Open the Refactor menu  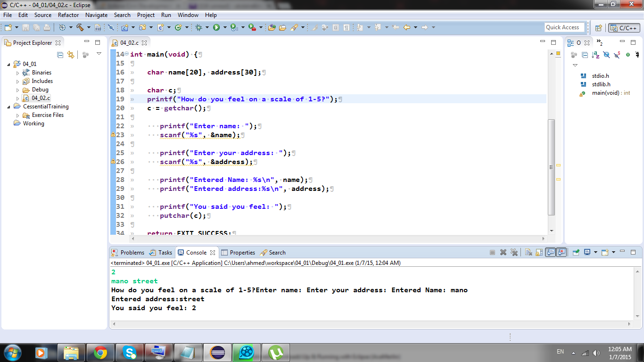[68, 15]
